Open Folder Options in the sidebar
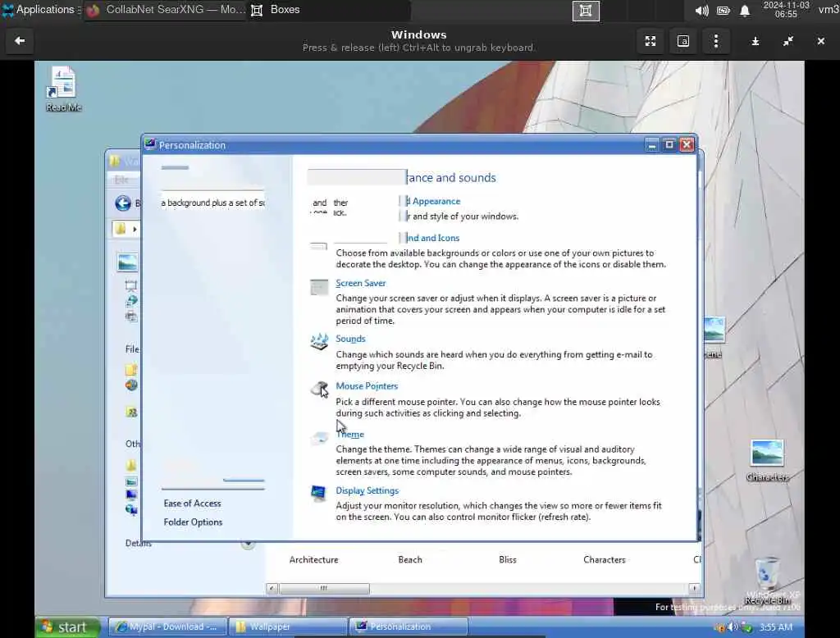The image size is (840, 638). coord(193,522)
